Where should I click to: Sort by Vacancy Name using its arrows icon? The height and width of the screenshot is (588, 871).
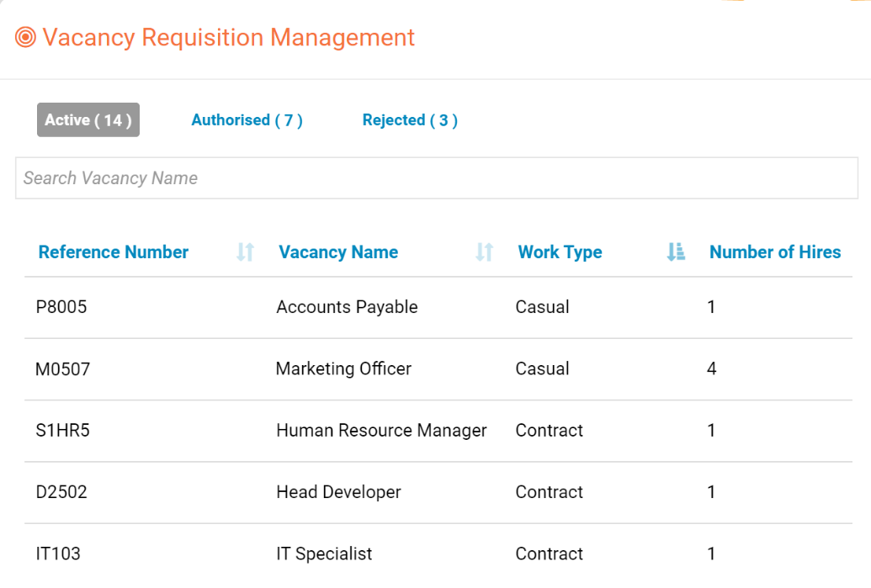[484, 252]
